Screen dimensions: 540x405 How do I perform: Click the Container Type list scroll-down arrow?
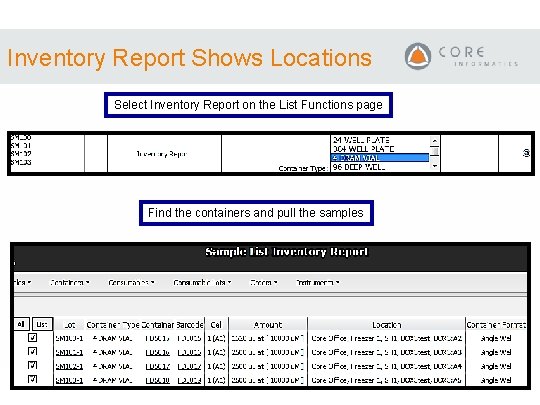click(435, 166)
